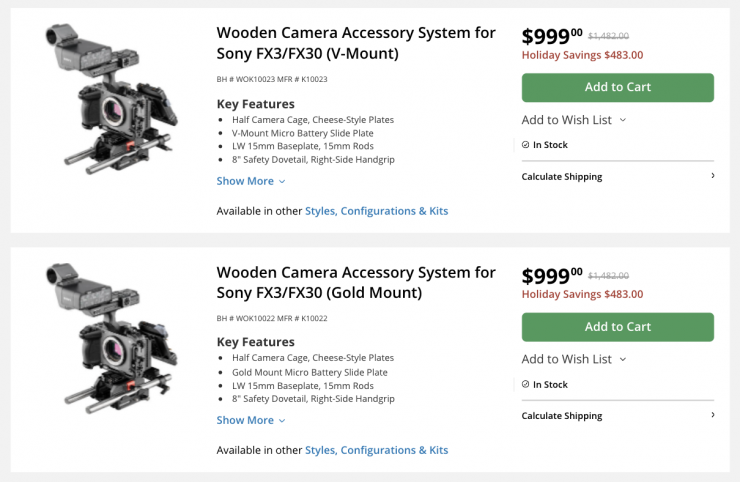Click the Gold Mount Show More chevron icon
The width and height of the screenshot is (740, 482).
pos(282,421)
